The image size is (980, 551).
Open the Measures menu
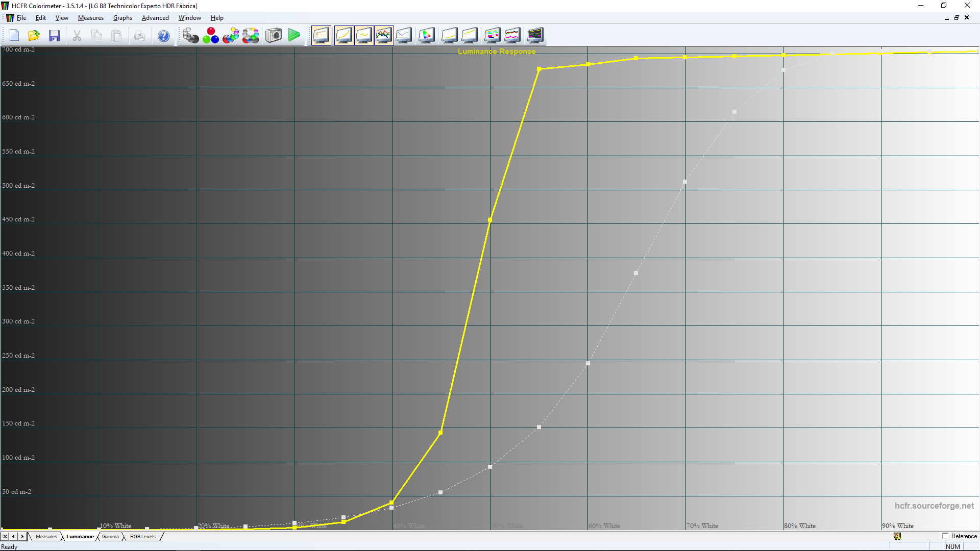(90, 18)
